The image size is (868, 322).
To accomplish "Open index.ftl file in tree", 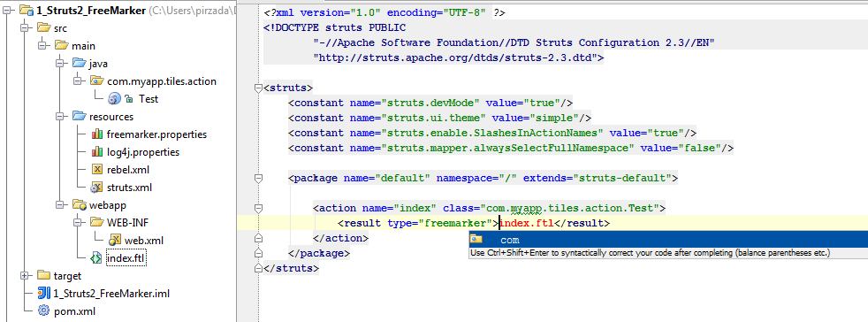I will (x=126, y=258).
